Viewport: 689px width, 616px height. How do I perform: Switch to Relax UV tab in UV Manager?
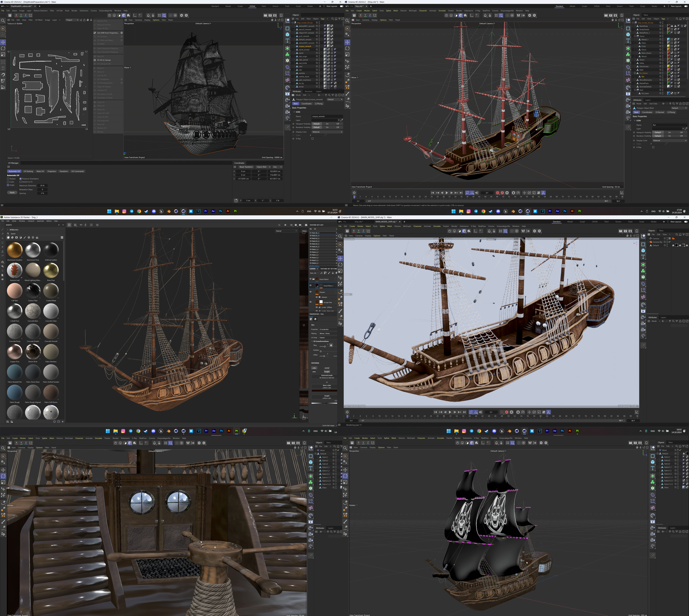click(40, 171)
